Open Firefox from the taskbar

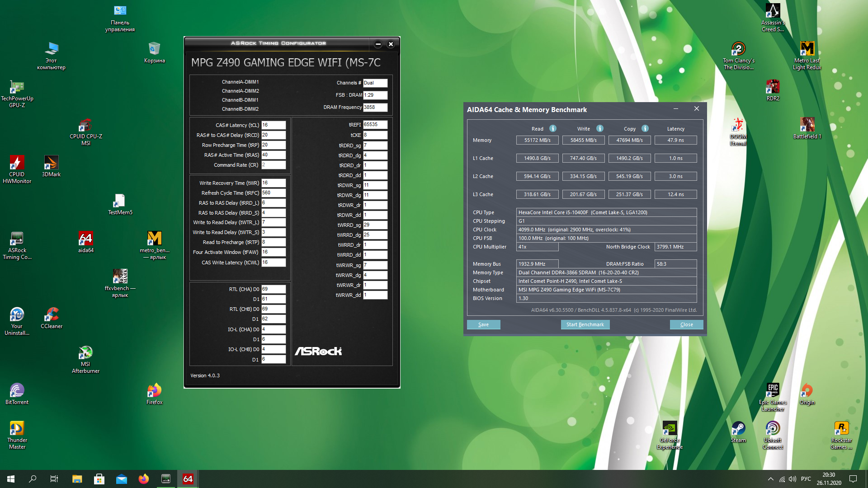pos(144,479)
